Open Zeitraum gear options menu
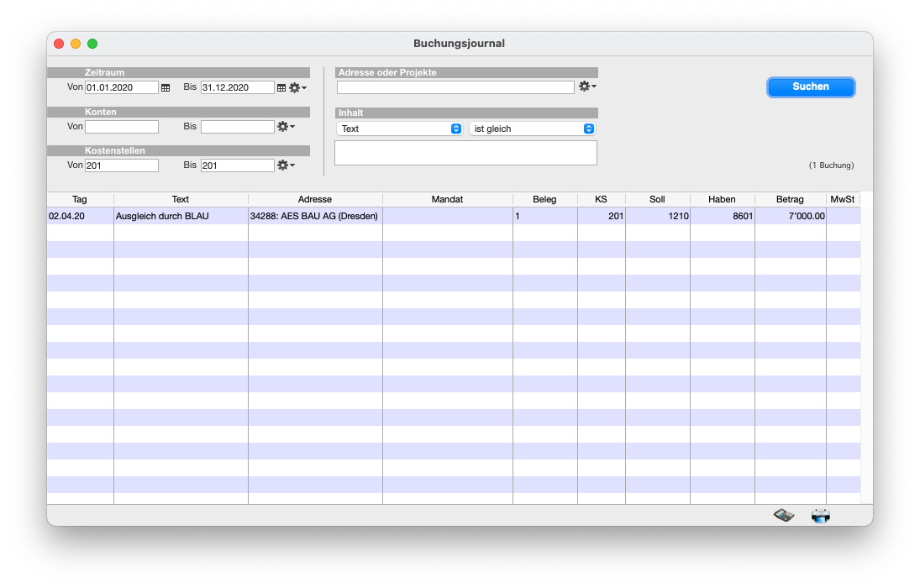This screenshot has height=588, width=920. 297,88
